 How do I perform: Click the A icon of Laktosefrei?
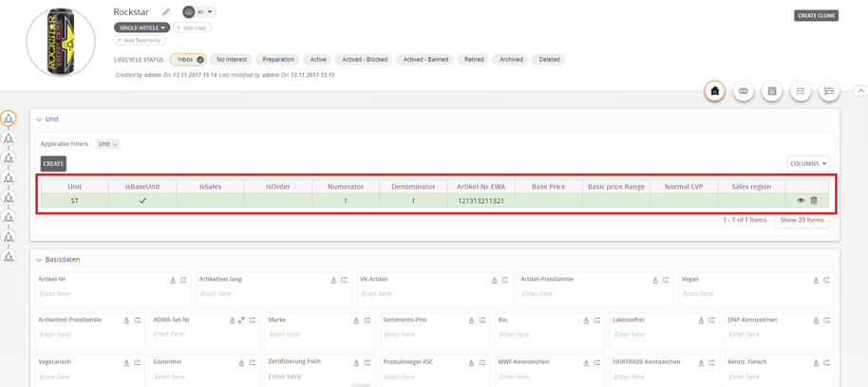701,320
